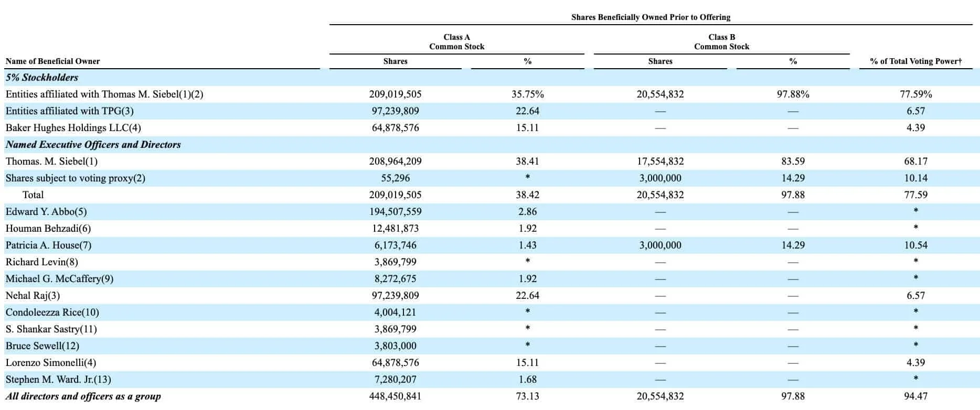Select 'Nehal Raj(3)' name
The image size is (980, 410).
click(33, 296)
